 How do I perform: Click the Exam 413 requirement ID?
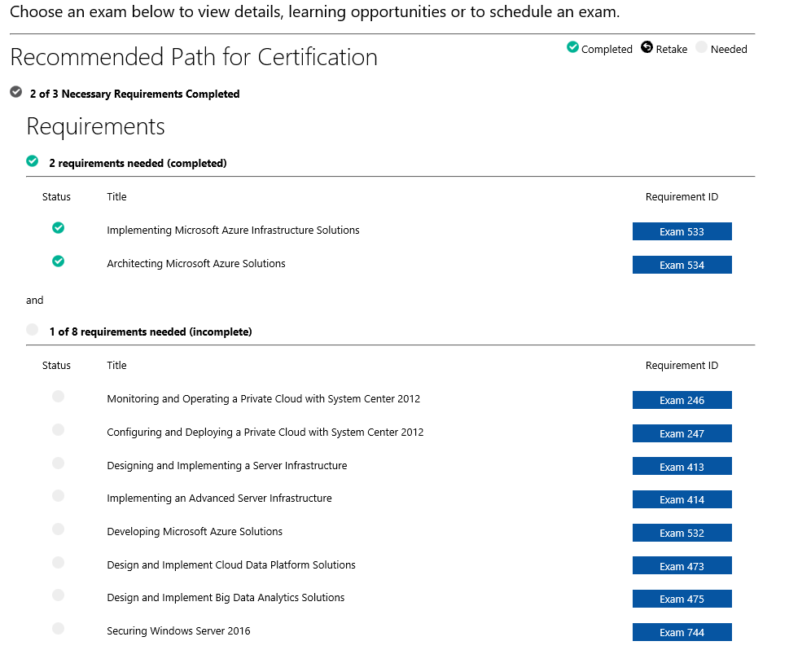pos(682,467)
